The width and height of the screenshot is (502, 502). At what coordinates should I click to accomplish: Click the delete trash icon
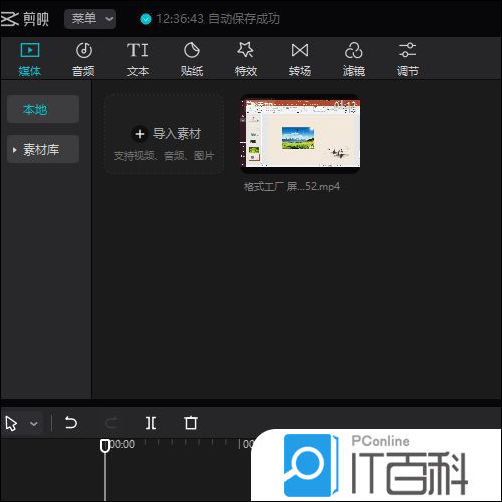[191, 423]
